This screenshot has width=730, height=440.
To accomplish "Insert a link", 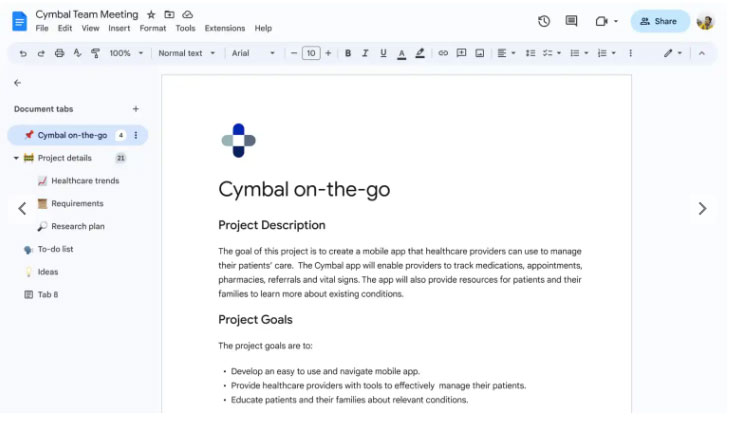I will [443, 53].
